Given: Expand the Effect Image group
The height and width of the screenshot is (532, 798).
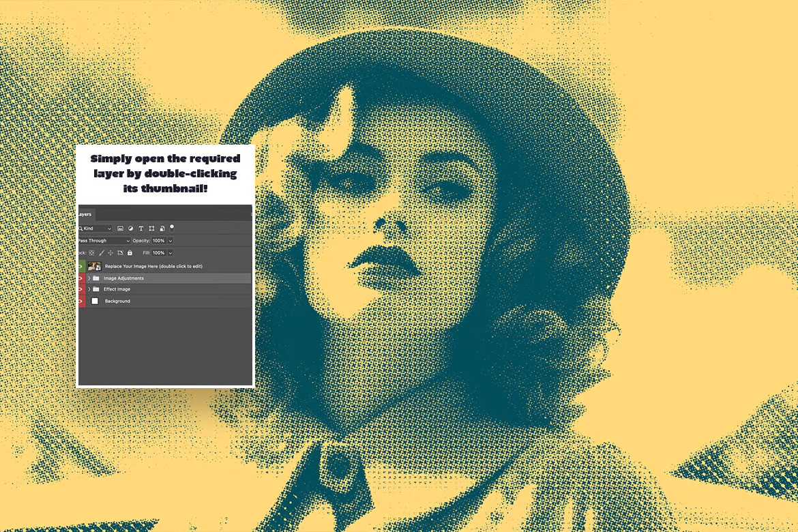Looking at the screenshot, I should (x=89, y=289).
